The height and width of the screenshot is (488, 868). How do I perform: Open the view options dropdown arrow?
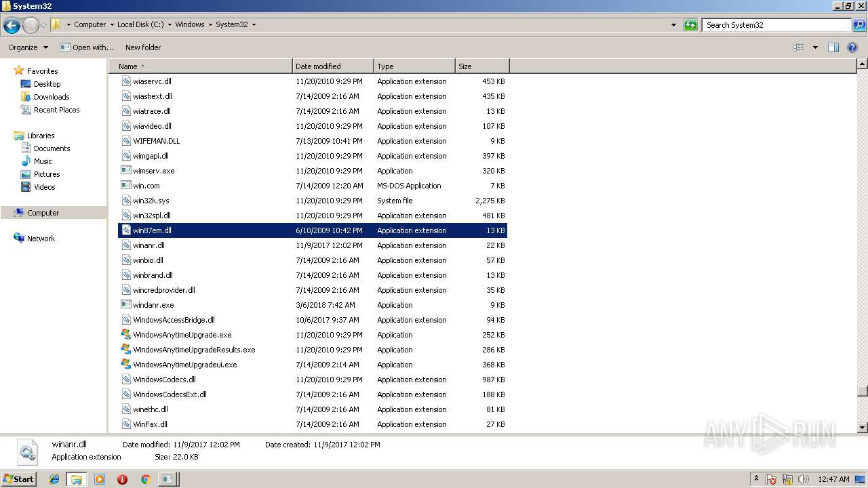click(x=815, y=47)
